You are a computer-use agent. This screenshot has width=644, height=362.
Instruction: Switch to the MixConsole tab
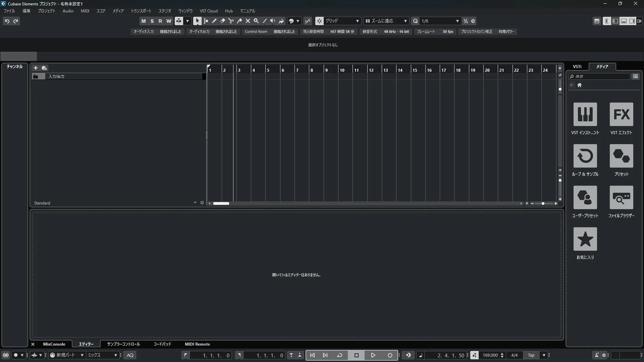pos(54,344)
